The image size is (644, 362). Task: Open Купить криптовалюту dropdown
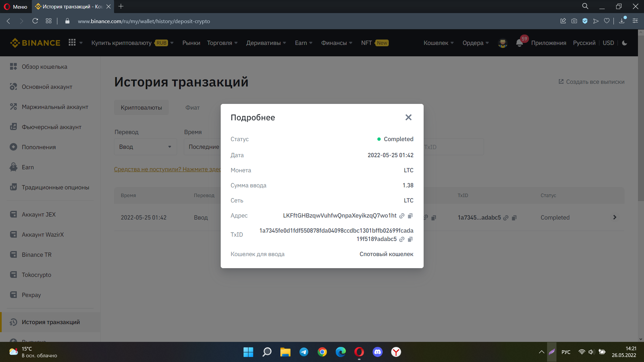click(x=132, y=43)
